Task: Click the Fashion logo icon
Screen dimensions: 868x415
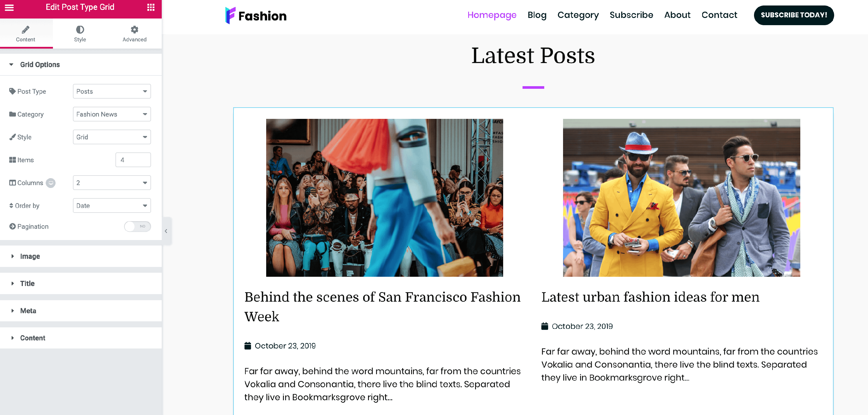Action: coord(230,16)
